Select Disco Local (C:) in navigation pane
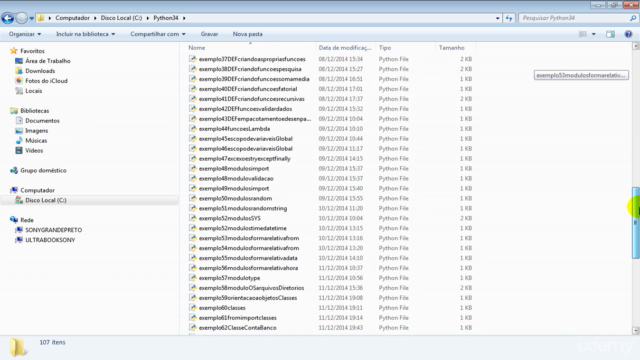Screen dimensions: 640x360 (x=46, y=200)
